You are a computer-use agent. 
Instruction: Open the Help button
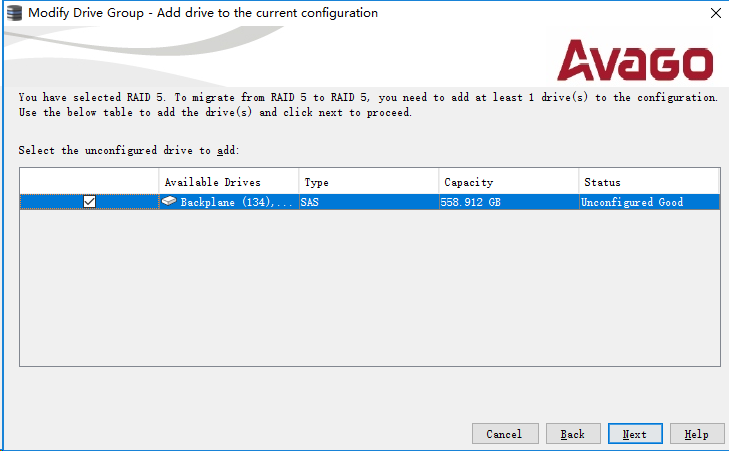click(x=697, y=434)
